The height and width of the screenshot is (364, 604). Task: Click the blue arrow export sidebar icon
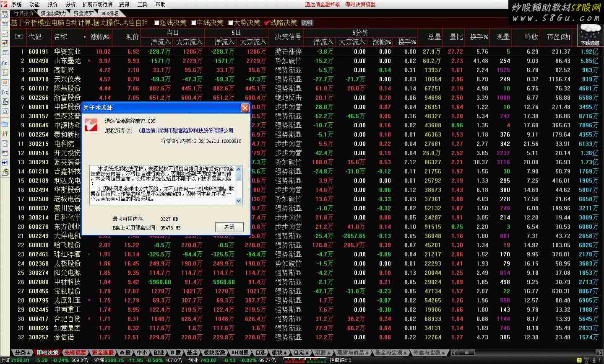tap(5, 163)
